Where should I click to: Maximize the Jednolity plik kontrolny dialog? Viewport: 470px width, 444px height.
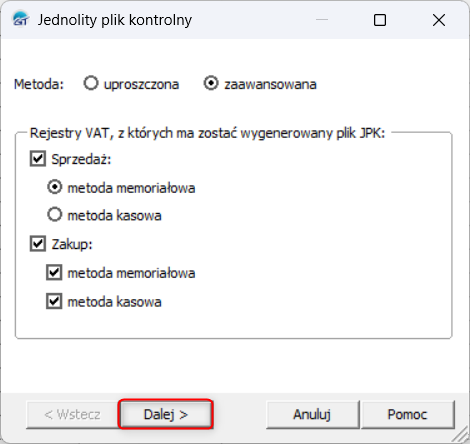(380, 20)
